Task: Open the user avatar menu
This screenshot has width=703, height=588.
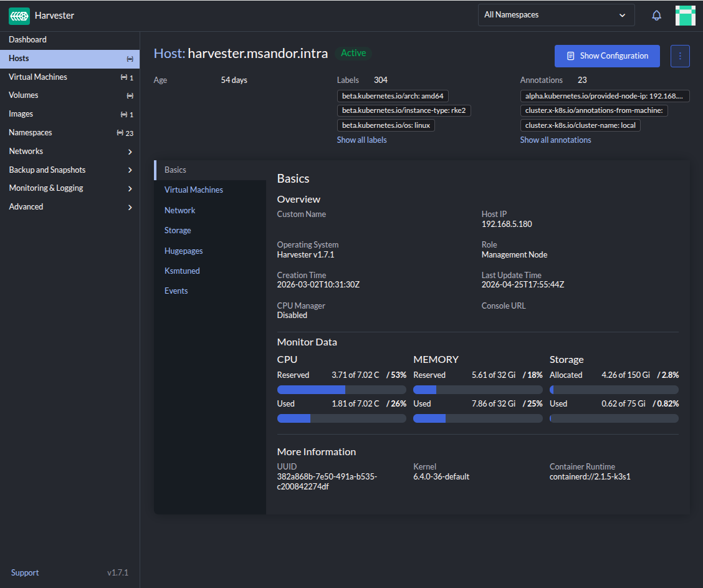Action: pos(685,16)
